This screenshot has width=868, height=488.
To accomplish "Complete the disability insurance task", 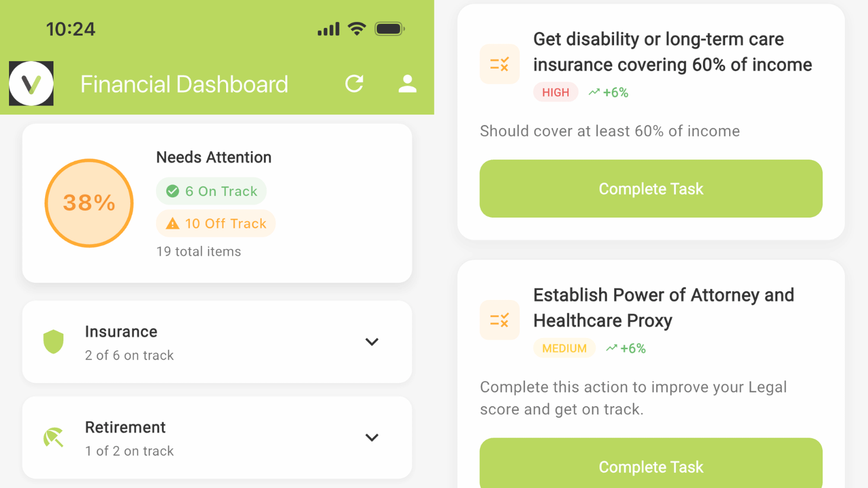I will click(x=651, y=189).
